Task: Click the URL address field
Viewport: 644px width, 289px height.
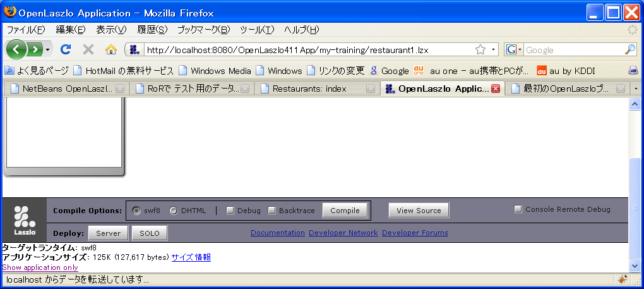Action: pyautogui.click(x=308, y=50)
